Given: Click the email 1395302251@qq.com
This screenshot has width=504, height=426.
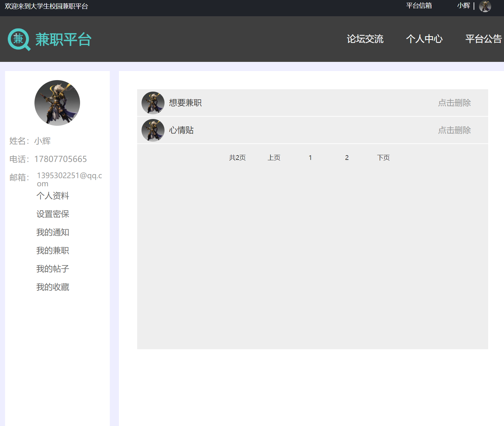Looking at the screenshot, I should (70, 180).
